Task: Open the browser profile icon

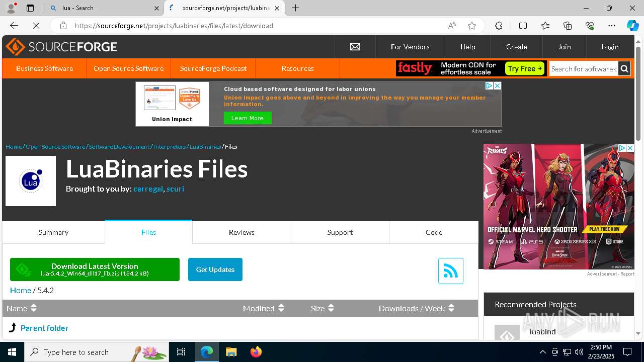Action: (x=11, y=8)
